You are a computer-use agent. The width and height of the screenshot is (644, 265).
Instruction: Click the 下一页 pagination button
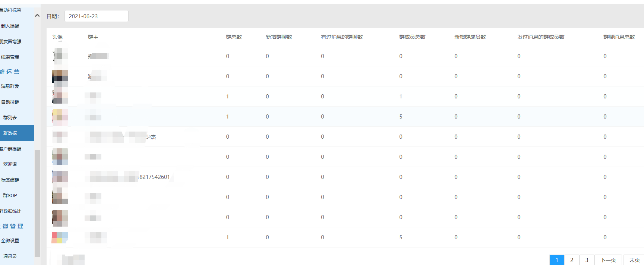click(608, 260)
